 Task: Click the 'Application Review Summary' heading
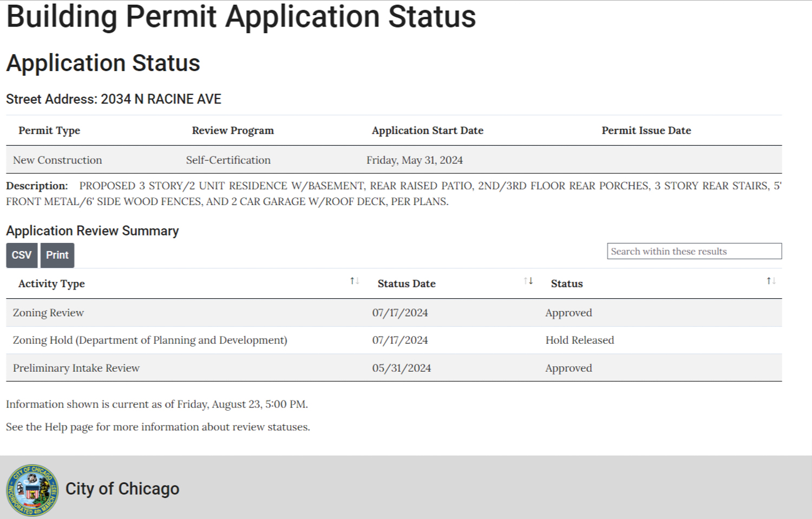pos(93,231)
